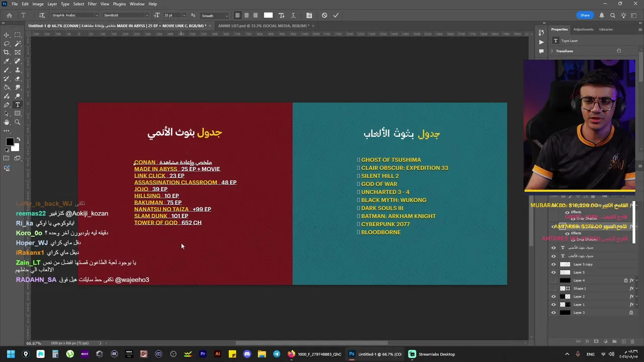
Task: Switch to ANIME LIST.psd document tab
Action: pos(263,26)
